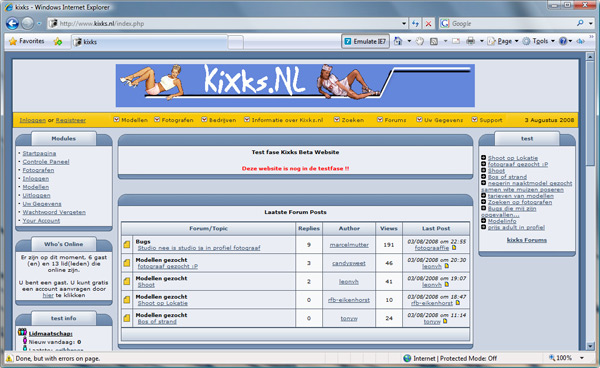
Task: Click the Google search magnifier icon
Action: [580, 23]
